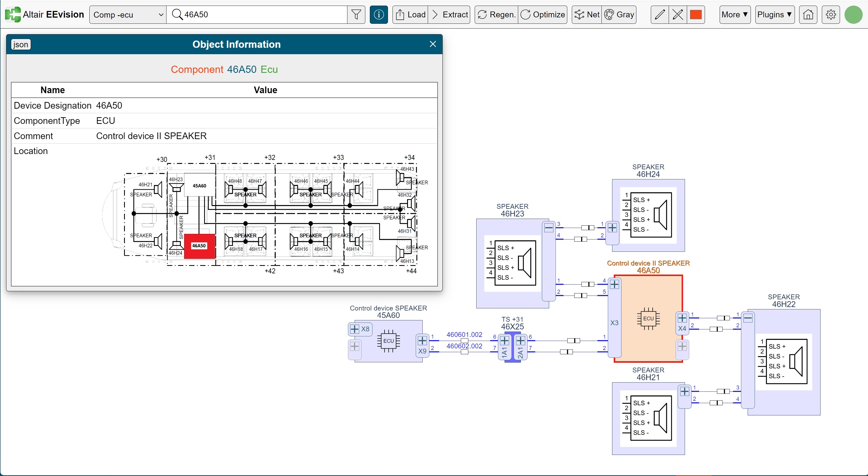Click the Load button

(410, 14)
